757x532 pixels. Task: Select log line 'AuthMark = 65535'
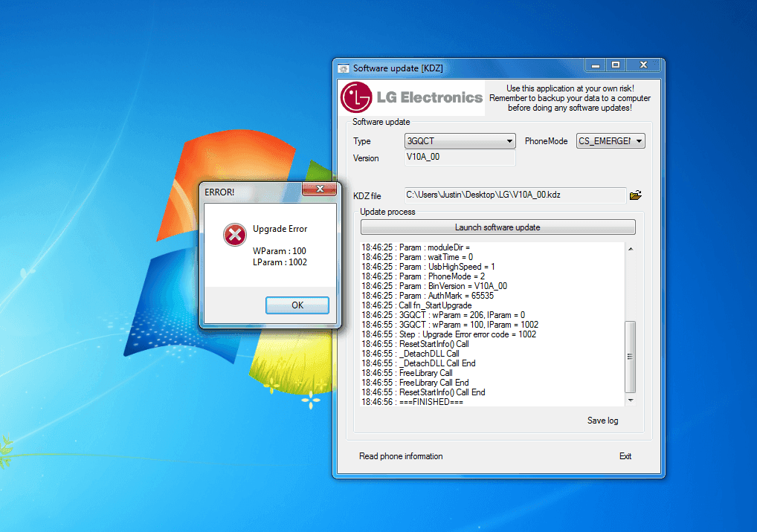coord(428,296)
